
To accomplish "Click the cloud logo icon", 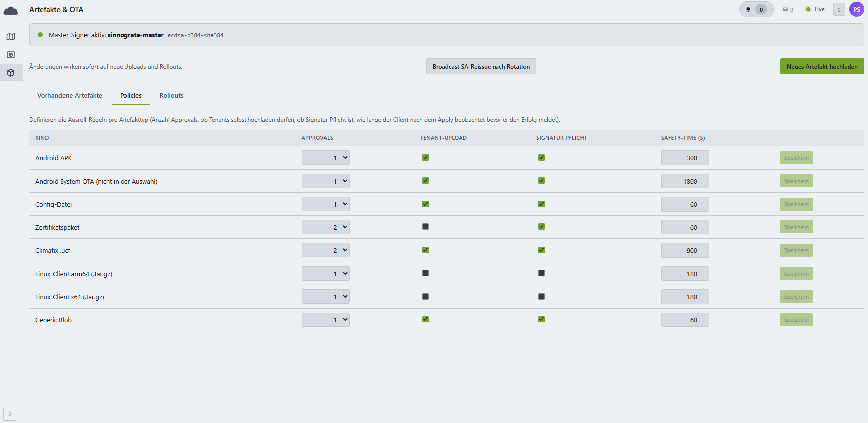I will [11, 10].
